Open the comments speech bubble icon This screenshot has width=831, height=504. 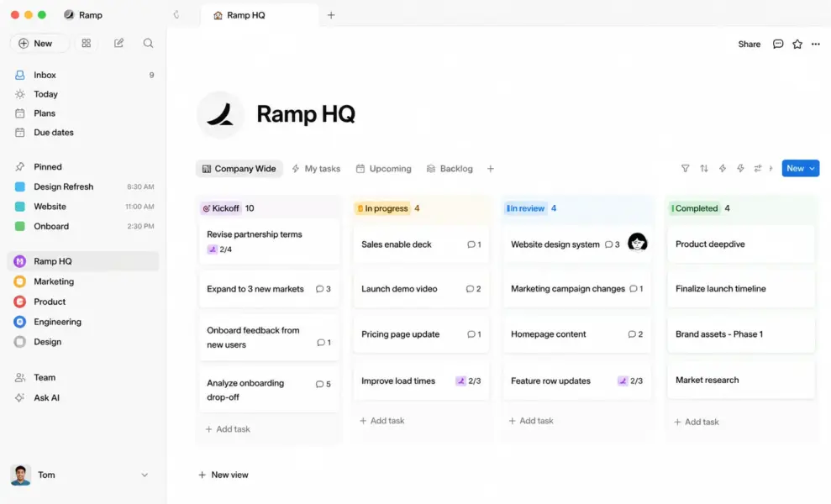pos(778,44)
